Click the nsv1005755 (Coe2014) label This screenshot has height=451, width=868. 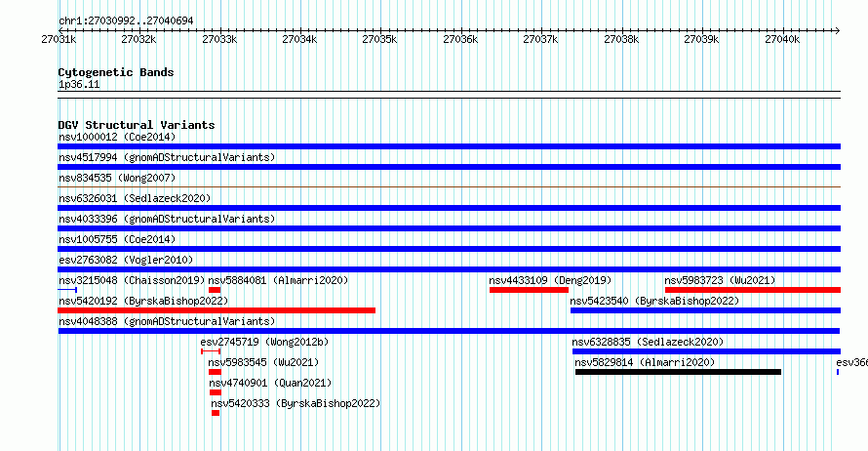point(117,239)
